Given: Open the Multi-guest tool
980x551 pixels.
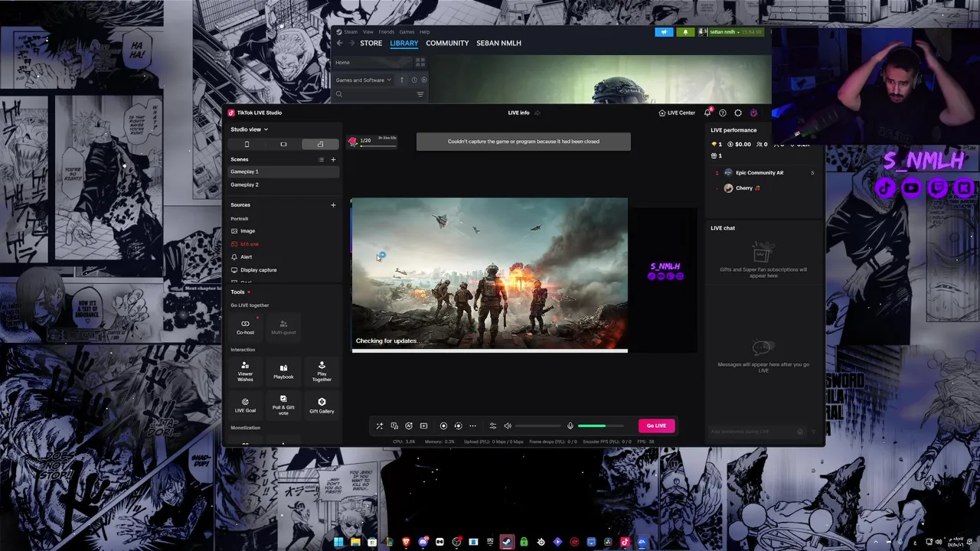Looking at the screenshot, I should 283,327.
